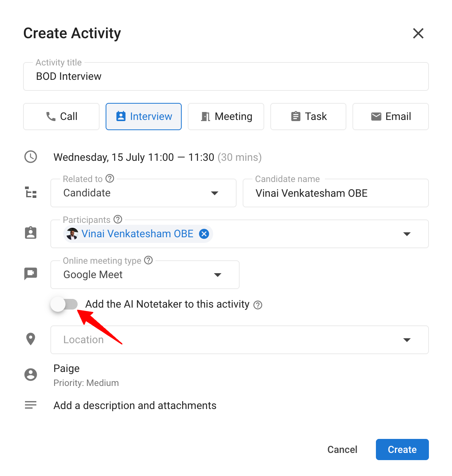
Task: Expand the Location dropdown
Action: click(x=407, y=340)
